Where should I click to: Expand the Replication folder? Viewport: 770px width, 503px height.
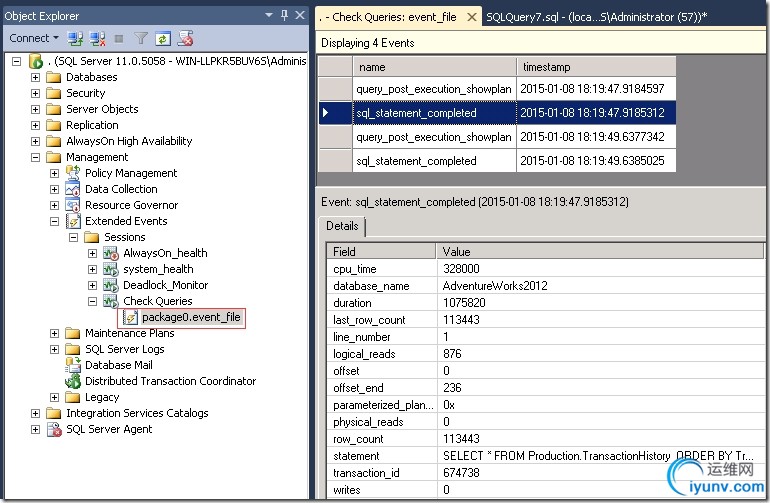(x=35, y=125)
